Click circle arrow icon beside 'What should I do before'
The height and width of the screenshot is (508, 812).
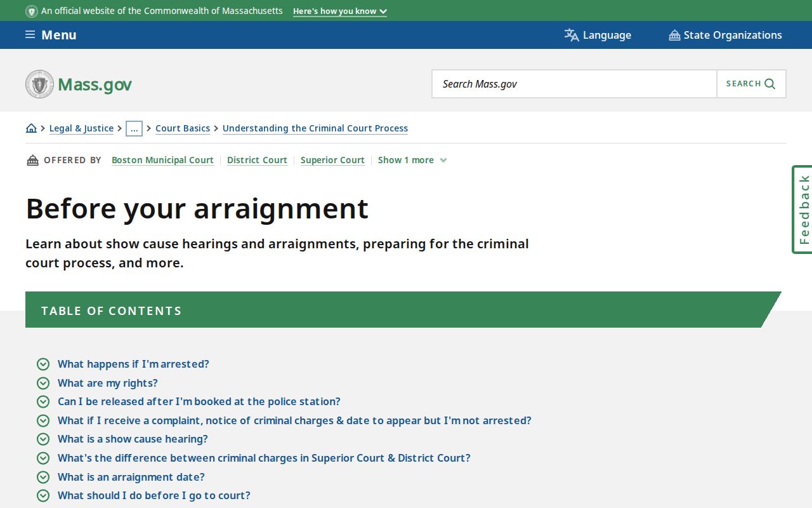point(43,495)
